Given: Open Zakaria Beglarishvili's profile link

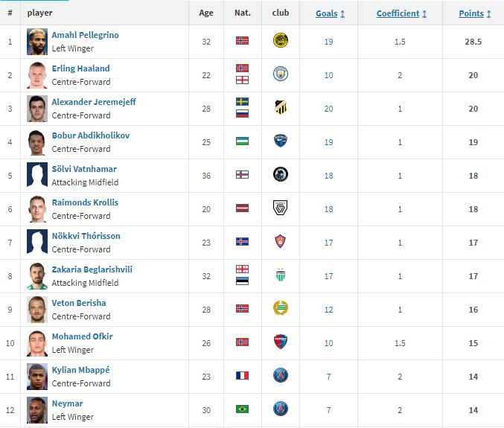Looking at the screenshot, I should (92, 269).
